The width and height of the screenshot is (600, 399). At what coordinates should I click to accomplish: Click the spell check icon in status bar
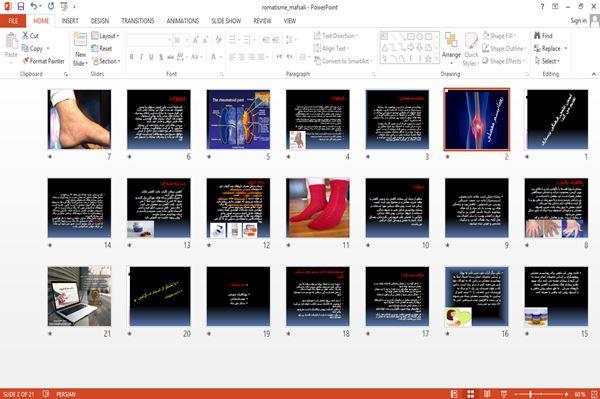(x=46, y=394)
